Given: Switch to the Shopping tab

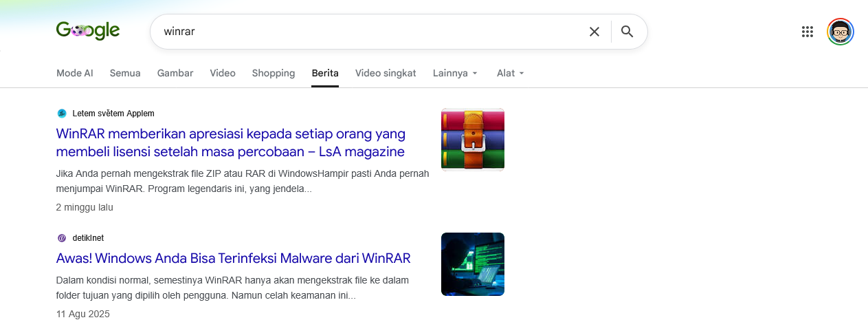Looking at the screenshot, I should coord(274,73).
